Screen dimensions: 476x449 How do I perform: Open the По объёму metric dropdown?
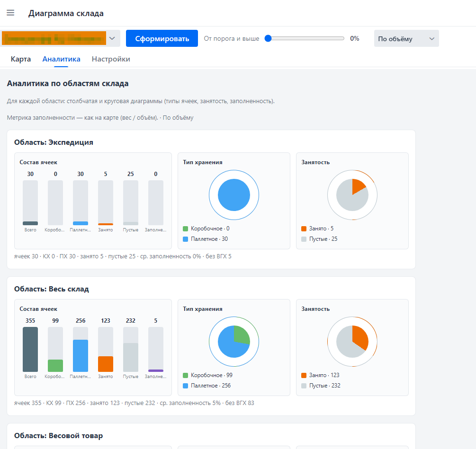click(406, 38)
